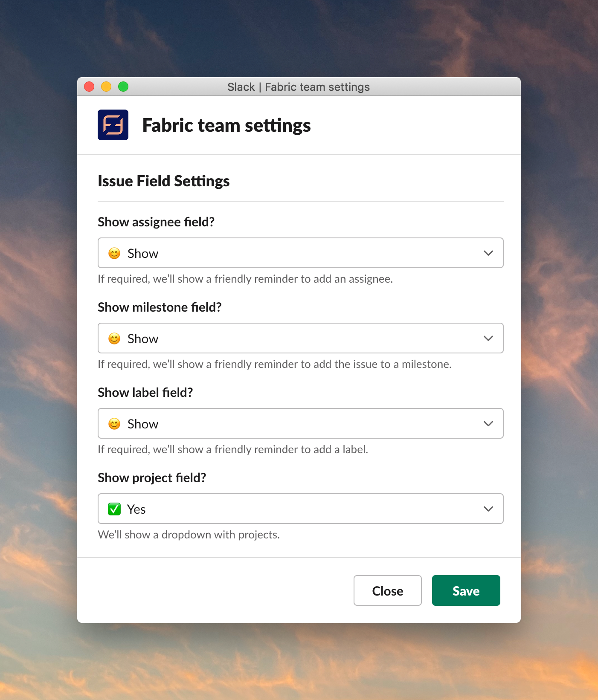Close the window with red button
The image size is (598, 700).
point(89,87)
